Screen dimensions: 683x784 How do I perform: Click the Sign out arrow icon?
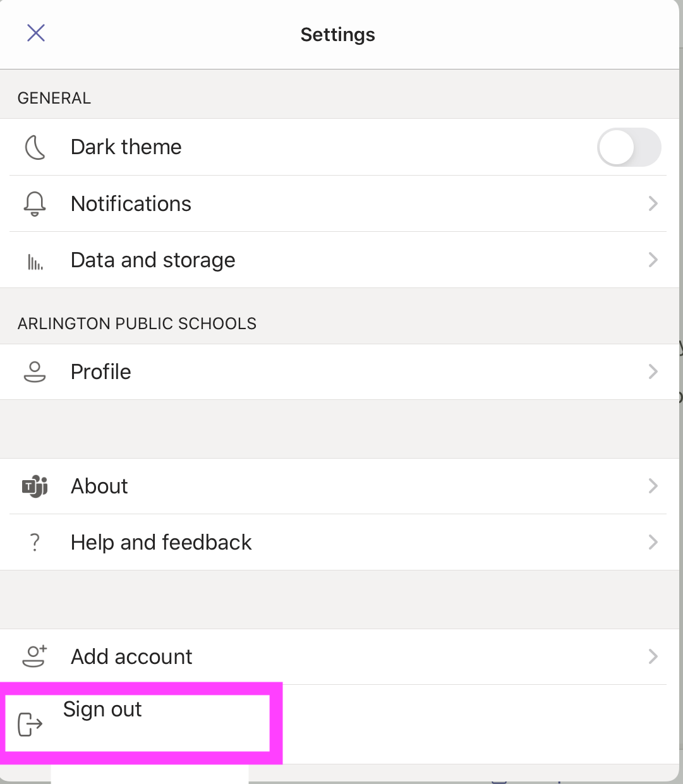pyautogui.click(x=30, y=724)
